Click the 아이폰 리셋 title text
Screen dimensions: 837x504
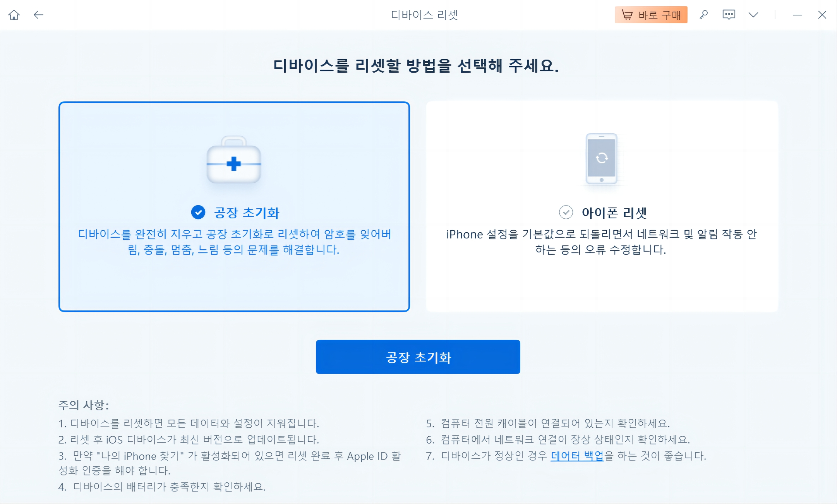pos(614,213)
